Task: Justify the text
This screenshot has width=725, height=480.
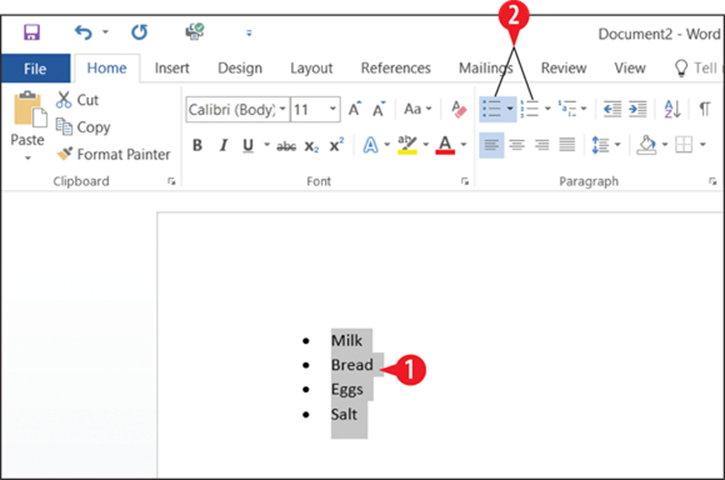Action: point(567,145)
